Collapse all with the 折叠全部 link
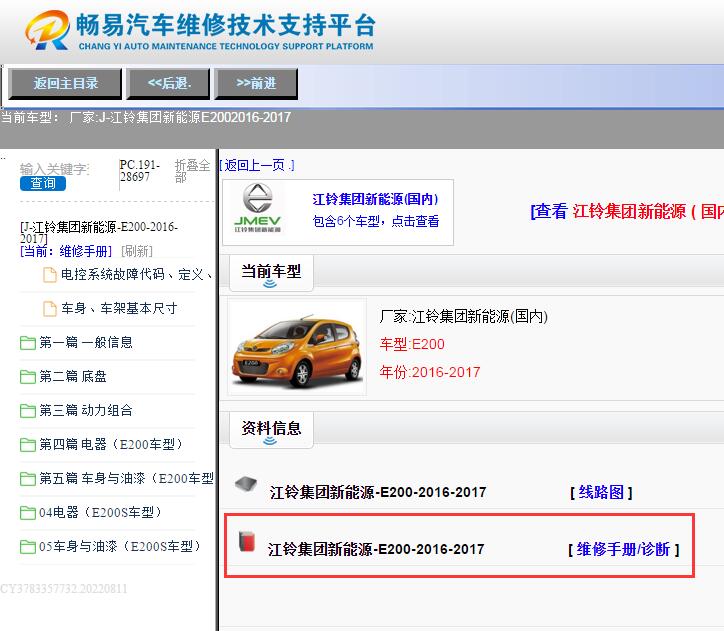The height and width of the screenshot is (631, 724). (x=192, y=171)
